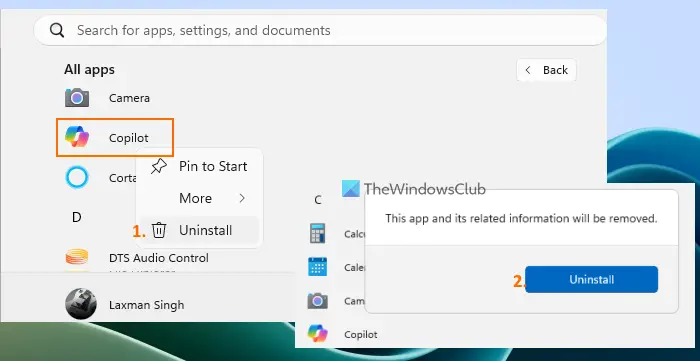This screenshot has height=361, width=700.
Task: Open Calculator icon in second window
Action: coord(317,233)
